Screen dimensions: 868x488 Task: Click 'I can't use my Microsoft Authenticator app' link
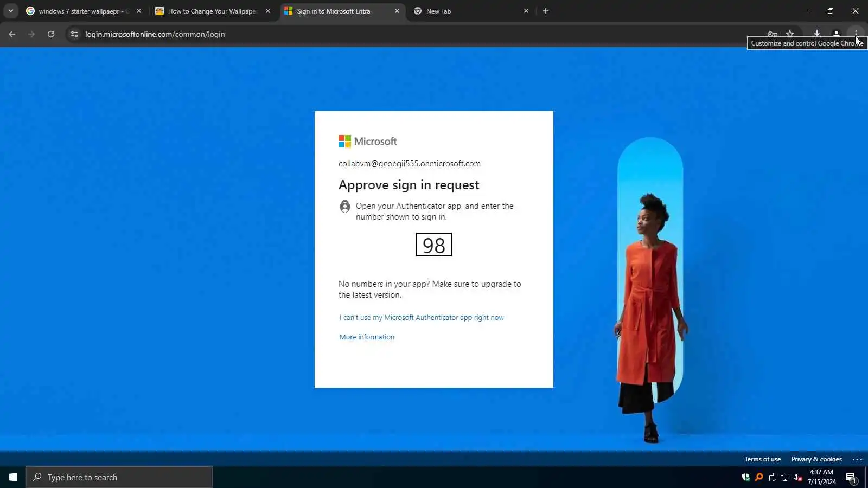click(x=422, y=318)
